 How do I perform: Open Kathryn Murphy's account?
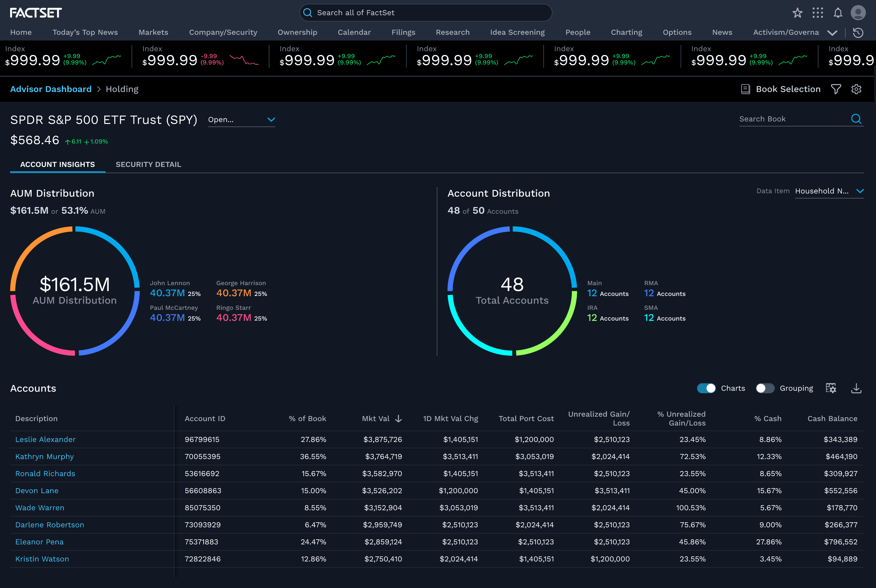(45, 457)
